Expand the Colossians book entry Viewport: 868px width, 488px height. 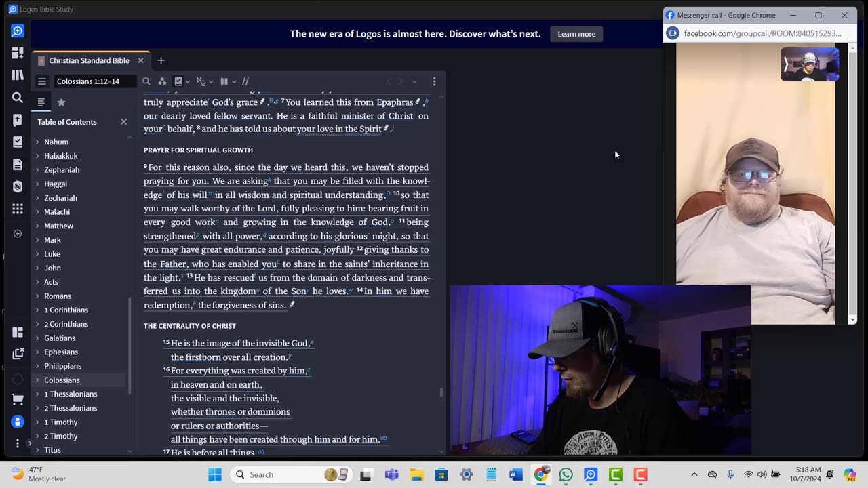[x=37, y=380]
